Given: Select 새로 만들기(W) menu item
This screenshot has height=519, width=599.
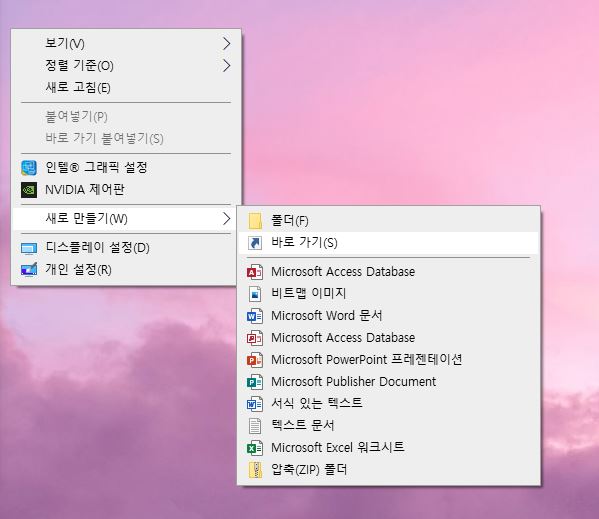Looking at the screenshot, I should [126, 218].
